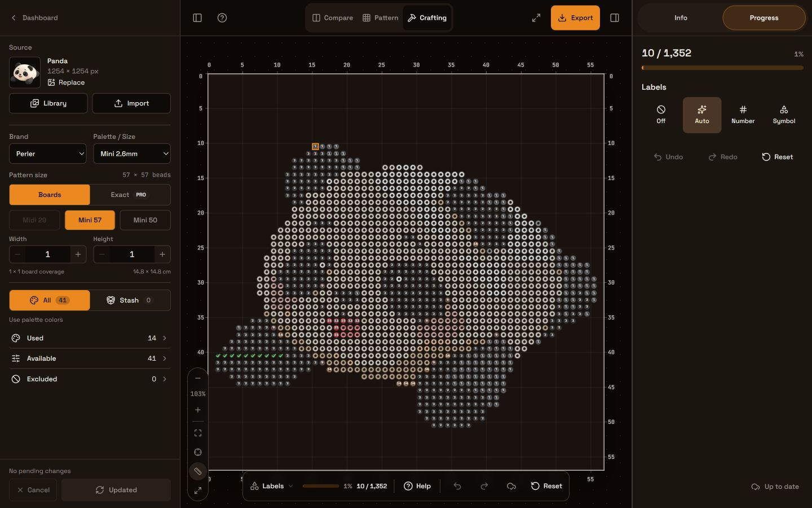Click the fullscreen expand arrows beside Export

(x=536, y=18)
